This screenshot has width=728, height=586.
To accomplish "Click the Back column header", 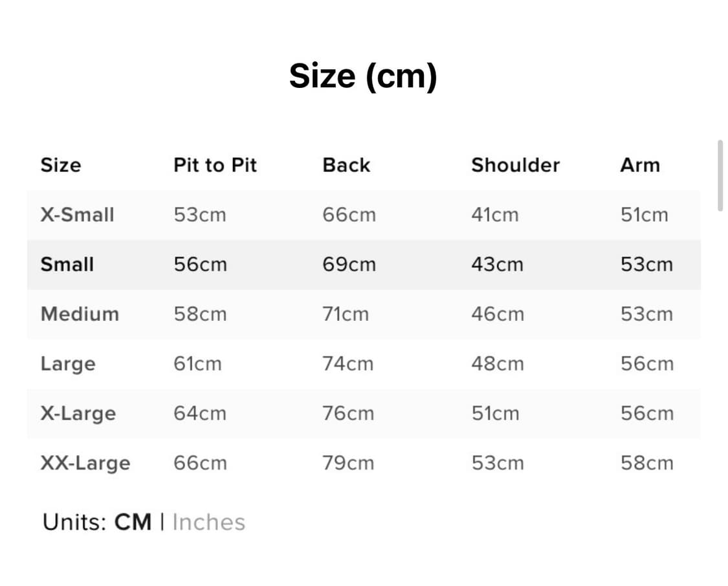I will tap(346, 165).
